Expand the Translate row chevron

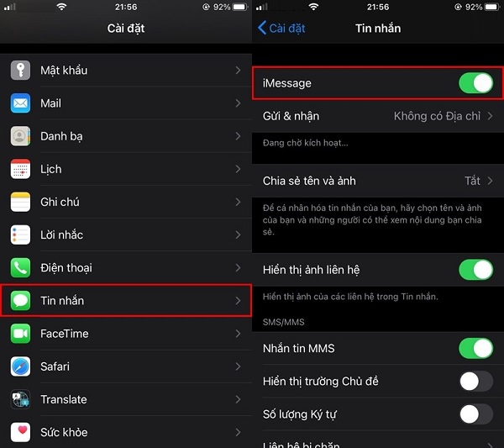point(238,399)
